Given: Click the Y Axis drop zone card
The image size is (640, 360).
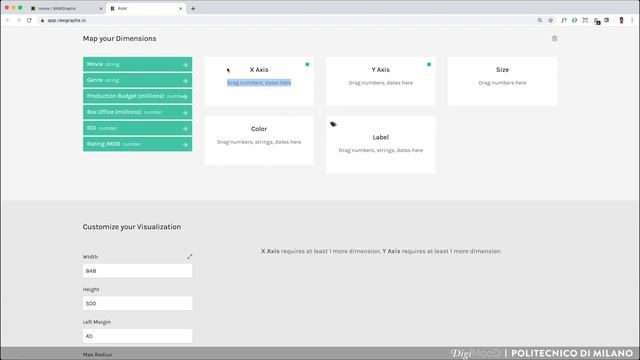Looking at the screenshot, I should (x=381, y=81).
